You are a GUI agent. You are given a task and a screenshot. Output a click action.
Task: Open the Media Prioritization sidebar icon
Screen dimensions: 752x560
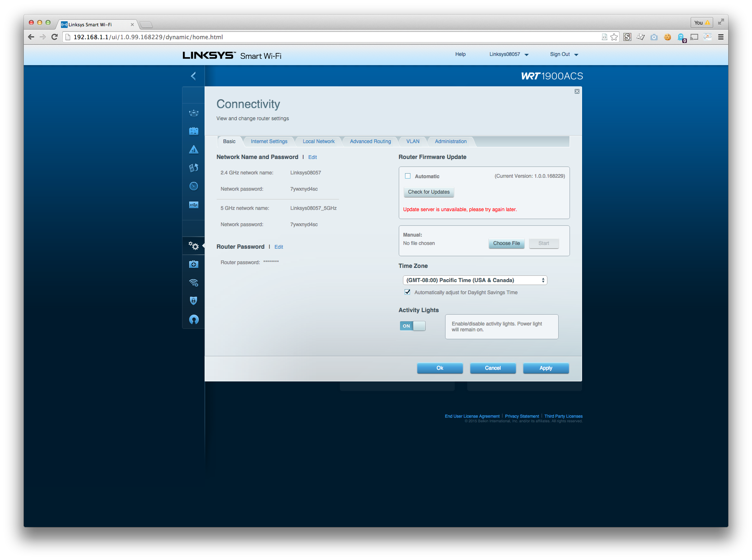point(193,168)
